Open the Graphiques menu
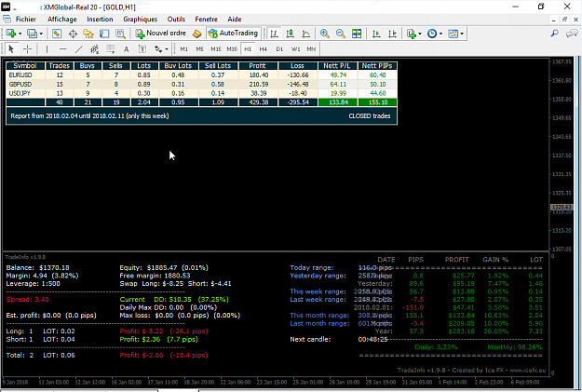 [141, 20]
